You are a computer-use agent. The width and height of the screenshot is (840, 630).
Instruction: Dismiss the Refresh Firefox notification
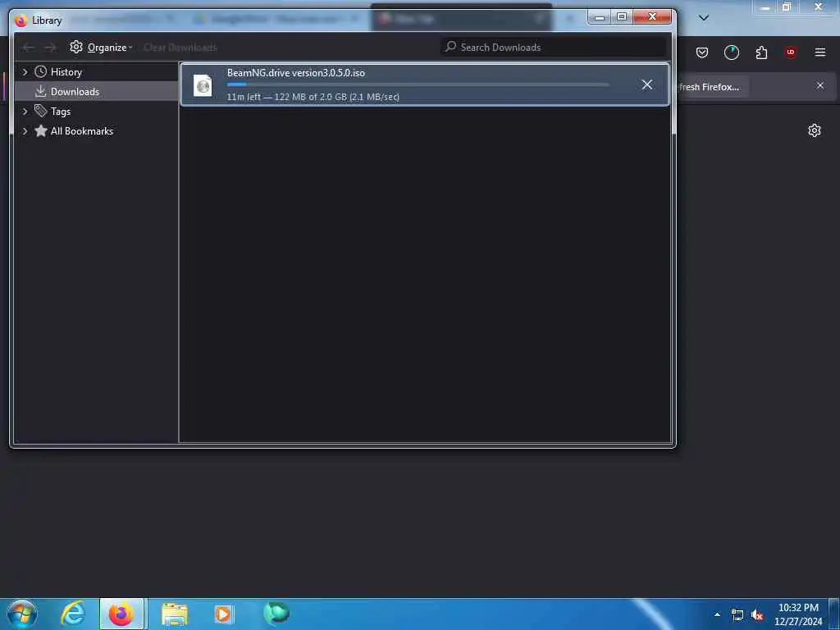(820, 85)
